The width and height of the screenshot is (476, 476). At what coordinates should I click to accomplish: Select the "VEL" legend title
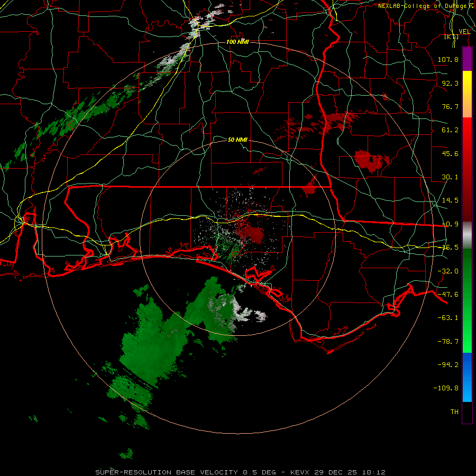tap(464, 32)
